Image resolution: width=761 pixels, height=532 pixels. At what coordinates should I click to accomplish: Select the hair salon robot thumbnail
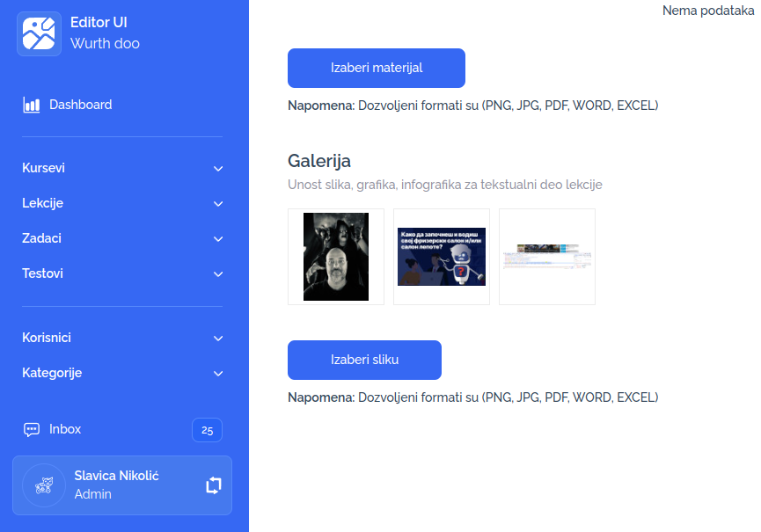[x=442, y=257]
